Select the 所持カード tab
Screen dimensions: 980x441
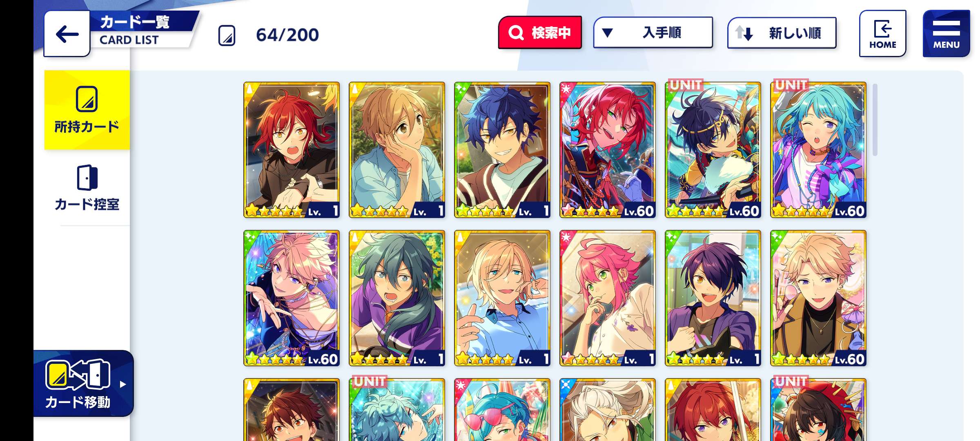coord(87,110)
